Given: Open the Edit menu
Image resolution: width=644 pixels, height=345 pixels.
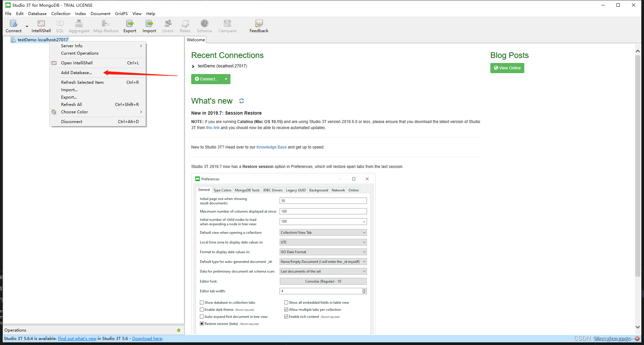Looking at the screenshot, I should [20, 14].
